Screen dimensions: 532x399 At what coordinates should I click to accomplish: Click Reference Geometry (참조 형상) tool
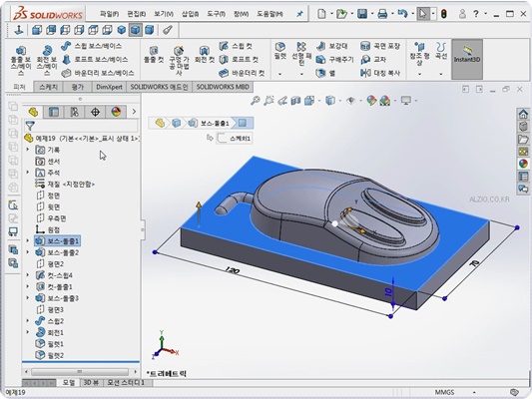coord(419,54)
